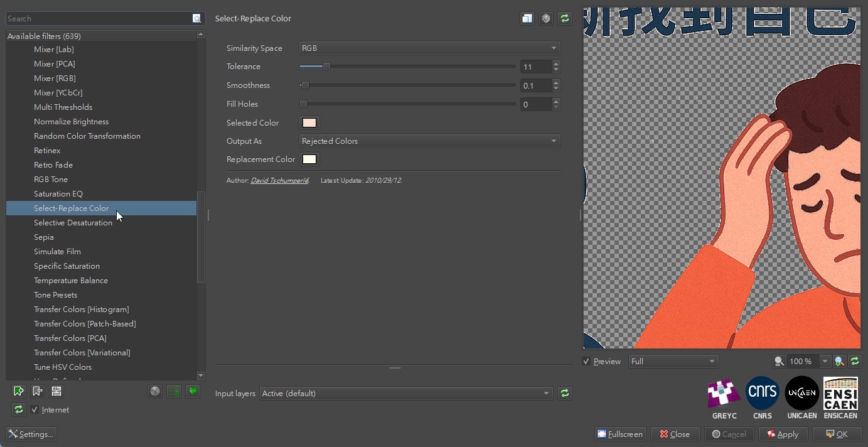The height and width of the screenshot is (447, 868).
Task: Open the Input layers dropdown
Action: [406, 393]
